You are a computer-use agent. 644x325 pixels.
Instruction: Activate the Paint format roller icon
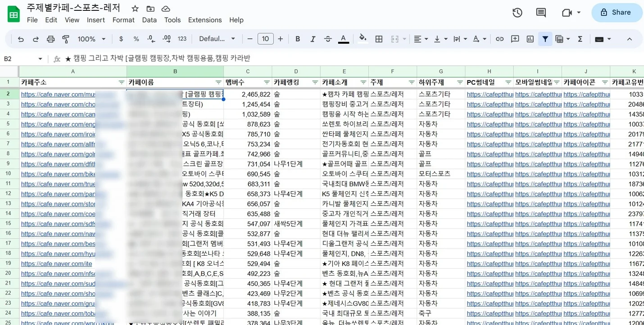pyautogui.click(x=66, y=39)
